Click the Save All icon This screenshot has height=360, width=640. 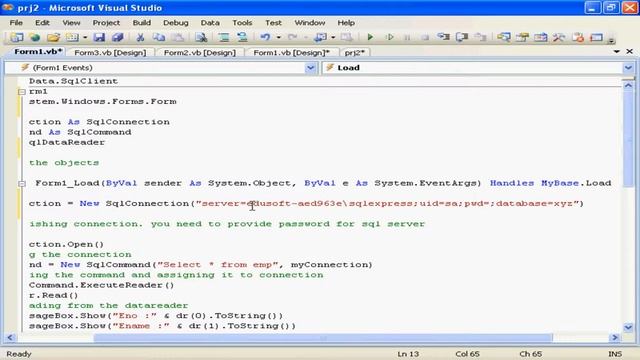pyautogui.click(x=118, y=38)
